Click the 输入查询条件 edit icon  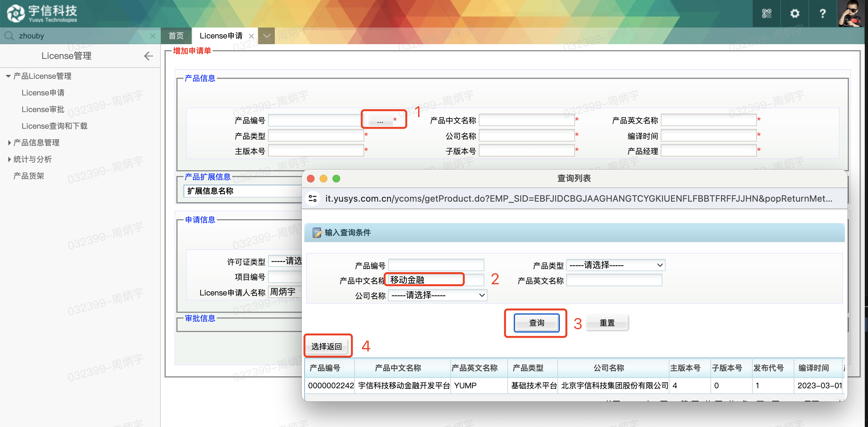pyautogui.click(x=316, y=233)
